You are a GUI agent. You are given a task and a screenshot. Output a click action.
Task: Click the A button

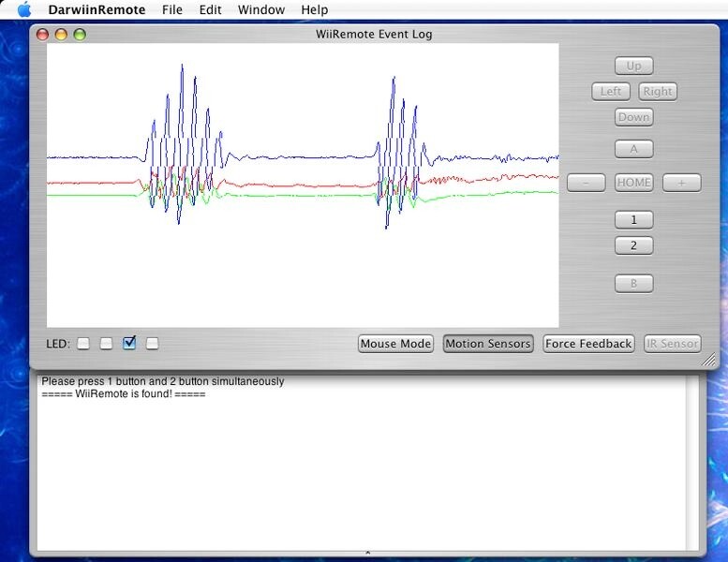(633, 149)
